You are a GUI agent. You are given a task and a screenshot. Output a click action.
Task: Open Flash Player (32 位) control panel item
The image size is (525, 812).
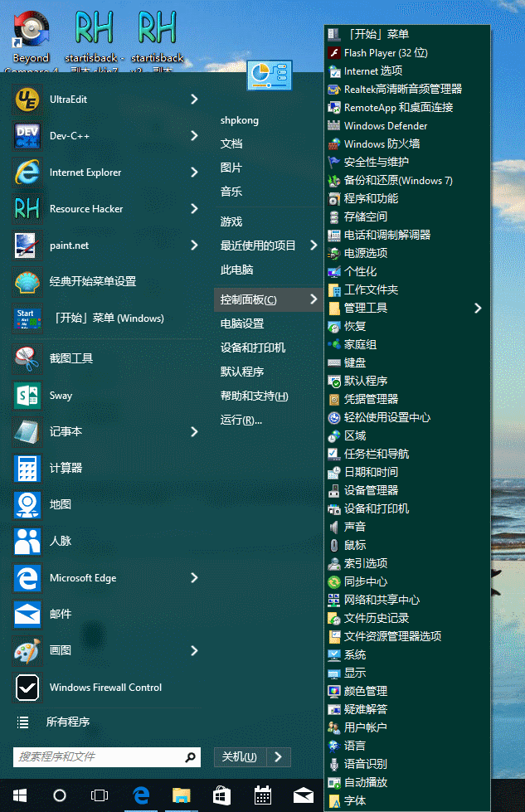point(407,53)
